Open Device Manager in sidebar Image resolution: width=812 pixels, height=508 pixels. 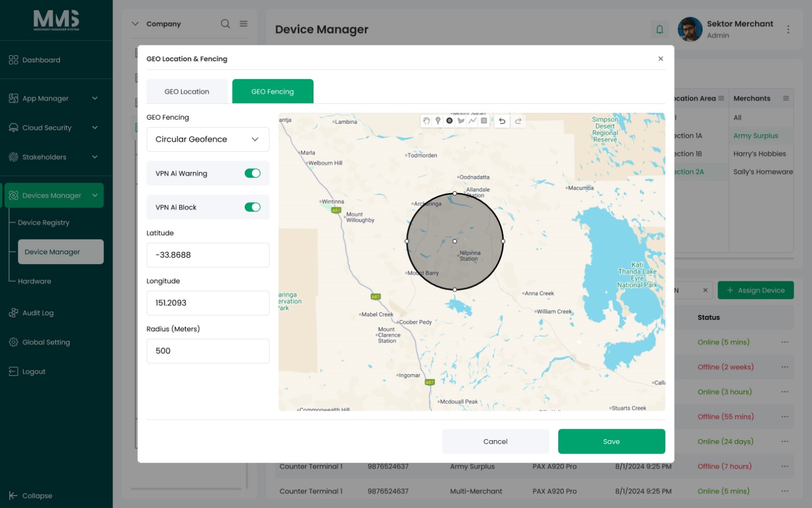pyautogui.click(x=61, y=252)
